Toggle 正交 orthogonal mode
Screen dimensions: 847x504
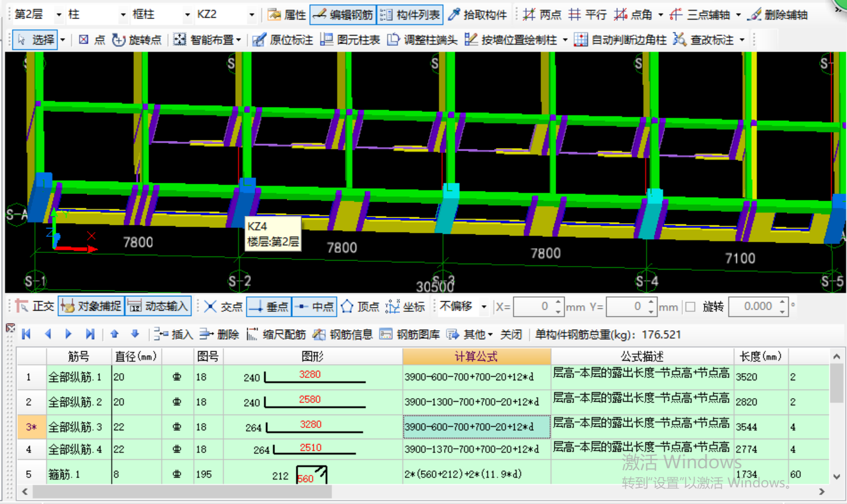(x=35, y=306)
